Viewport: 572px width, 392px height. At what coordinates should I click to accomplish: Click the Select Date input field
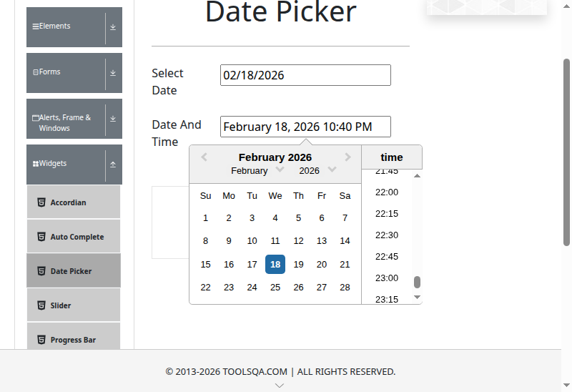pos(305,75)
